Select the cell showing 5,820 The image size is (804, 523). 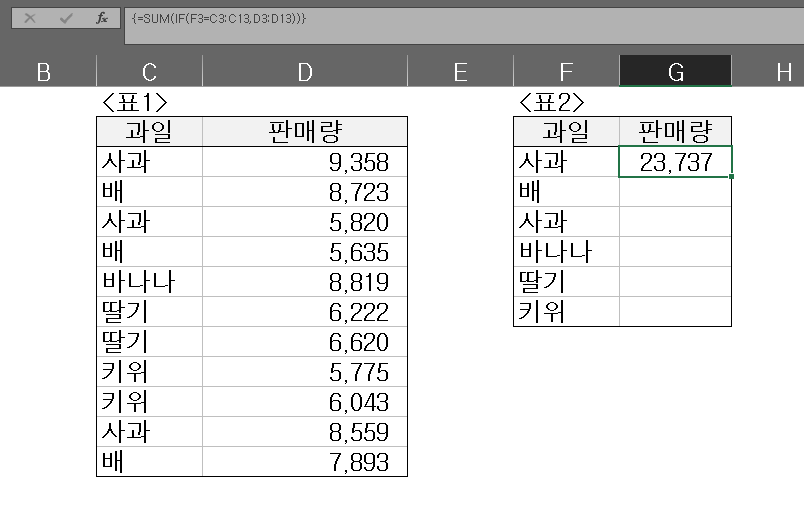[x=305, y=222]
